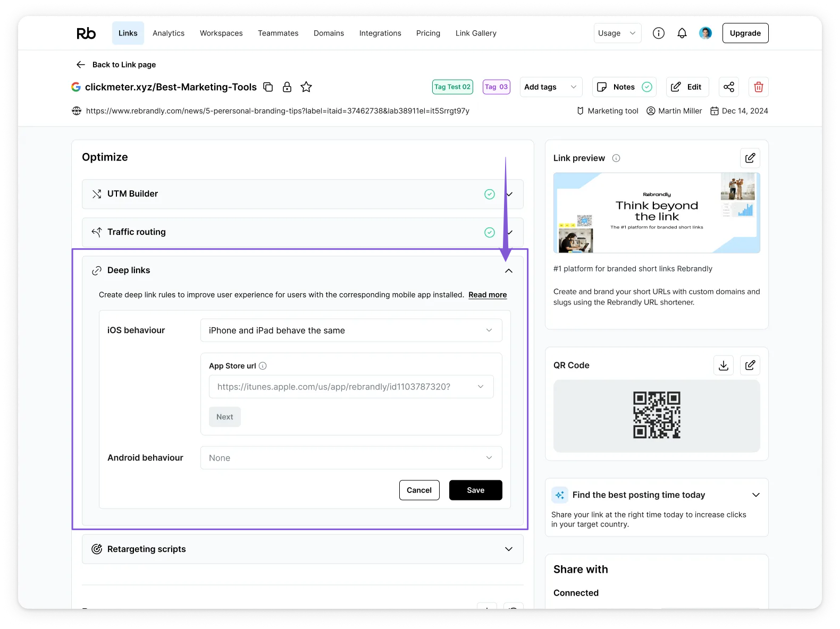Click the Notes button

coord(624,87)
